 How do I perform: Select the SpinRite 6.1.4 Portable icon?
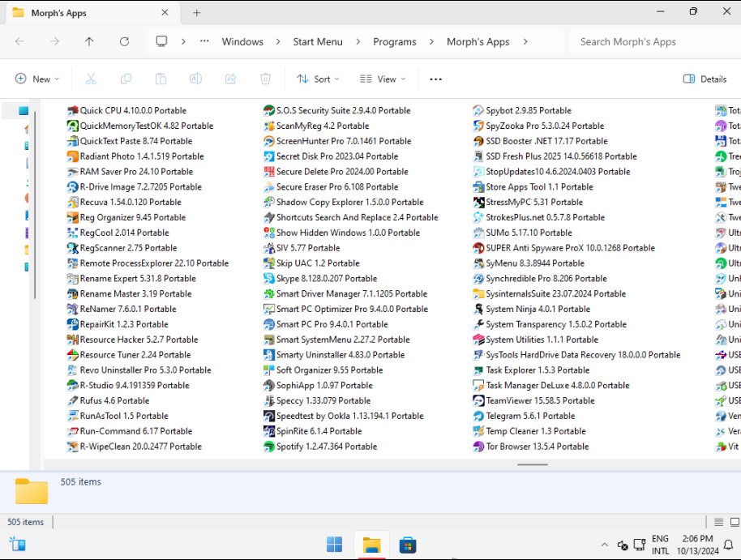(x=269, y=431)
